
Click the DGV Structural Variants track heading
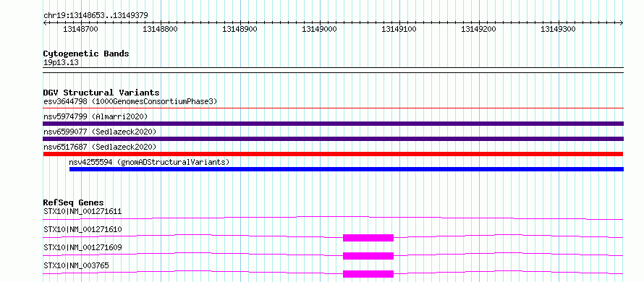click(x=101, y=93)
